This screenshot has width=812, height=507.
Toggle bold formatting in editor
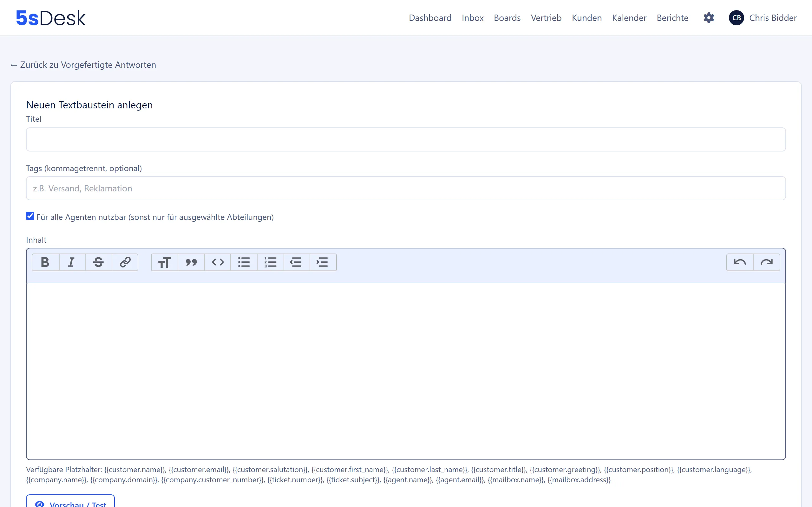click(45, 262)
